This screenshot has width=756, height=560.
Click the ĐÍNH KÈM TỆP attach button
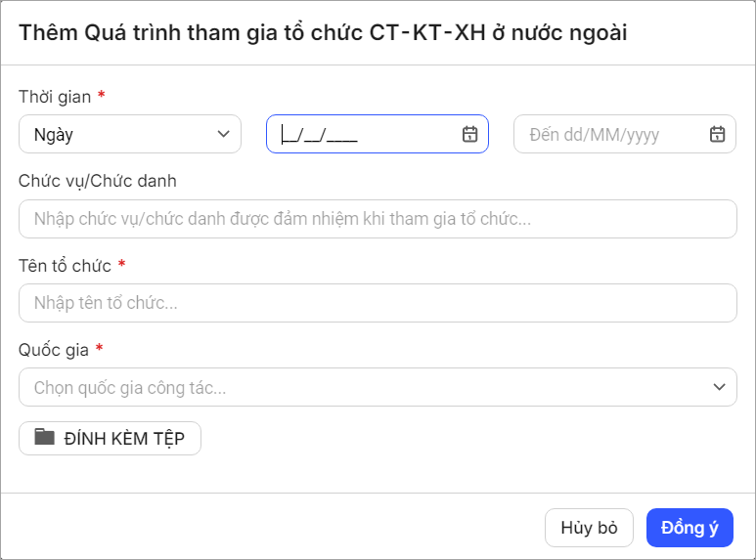coord(110,439)
